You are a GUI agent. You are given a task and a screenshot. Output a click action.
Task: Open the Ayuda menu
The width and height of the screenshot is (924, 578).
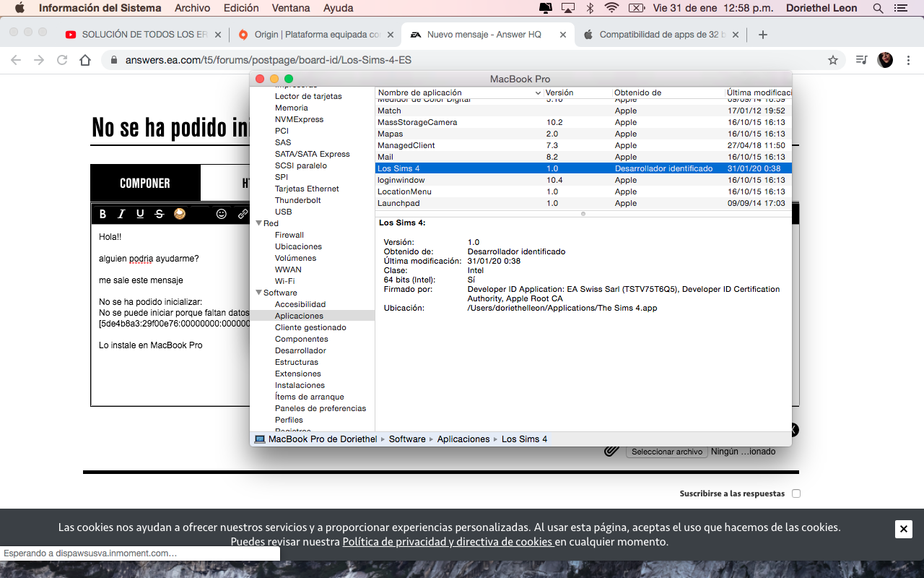tap(339, 8)
